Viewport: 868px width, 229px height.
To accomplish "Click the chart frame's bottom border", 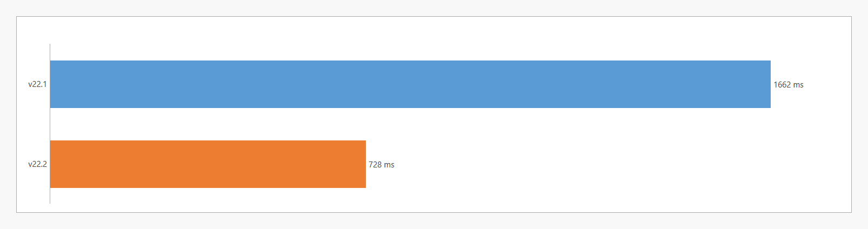I will click(x=432, y=212).
